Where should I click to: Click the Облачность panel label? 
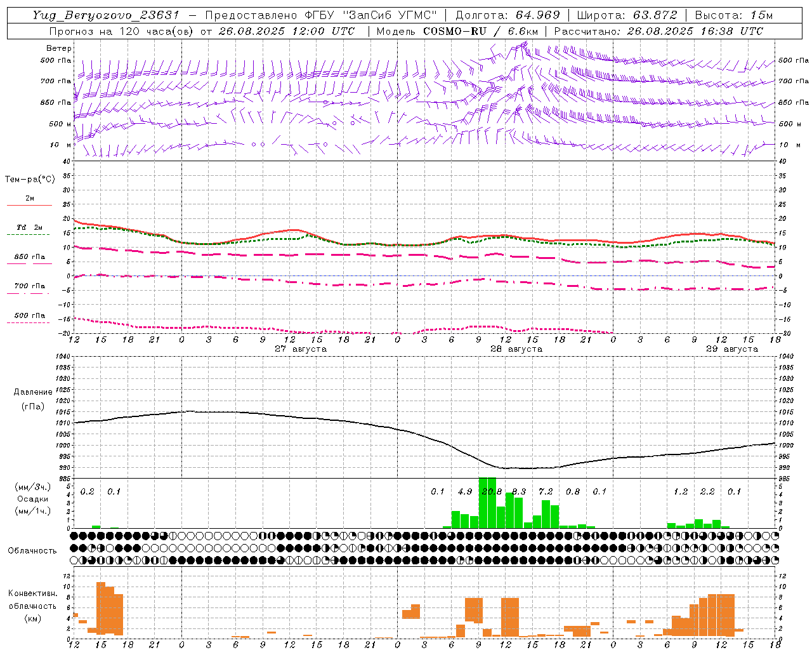click(x=32, y=550)
